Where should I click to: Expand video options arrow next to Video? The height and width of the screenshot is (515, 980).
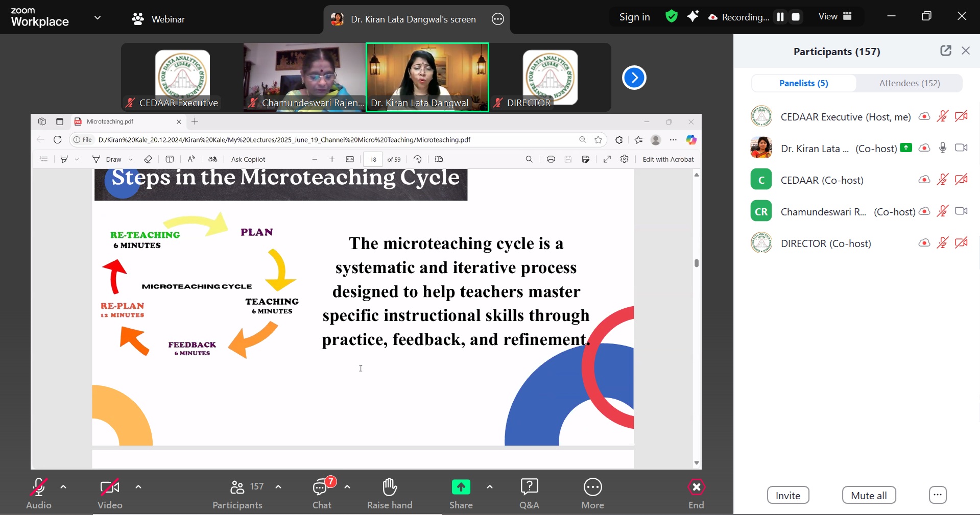(138, 487)
